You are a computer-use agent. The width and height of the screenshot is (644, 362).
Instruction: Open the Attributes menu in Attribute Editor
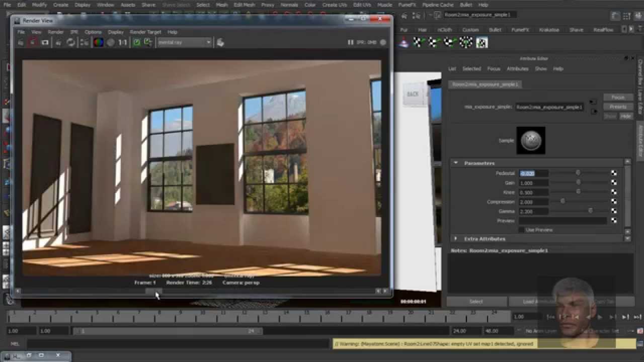[517, 69]
